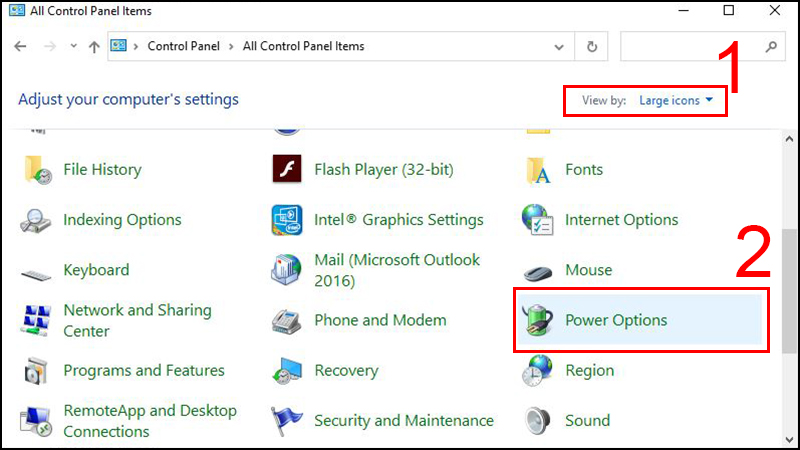The height and width of the screenshot is (450, 800).
Task: Click the Control Panel breadcrumb
Action: (184, 46)
